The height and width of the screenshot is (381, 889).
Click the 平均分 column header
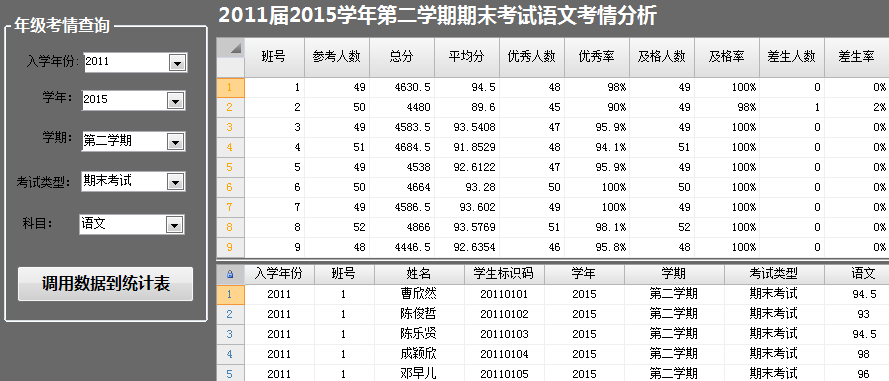467,57
